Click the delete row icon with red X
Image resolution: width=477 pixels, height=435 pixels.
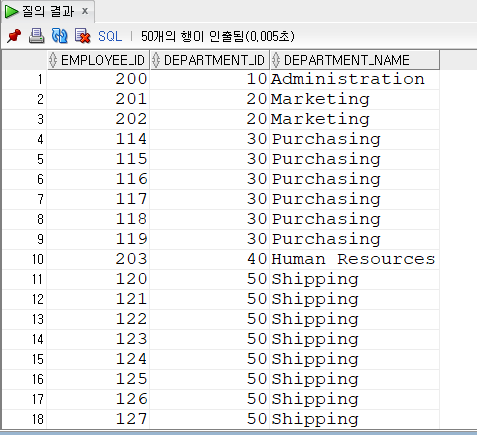click(82, 36)
